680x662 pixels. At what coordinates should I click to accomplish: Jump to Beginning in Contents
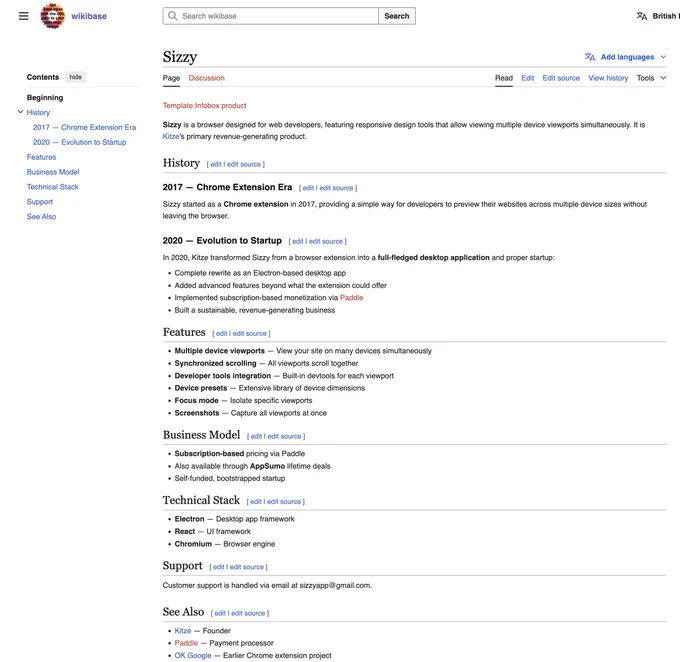click(x=45, y=98)
